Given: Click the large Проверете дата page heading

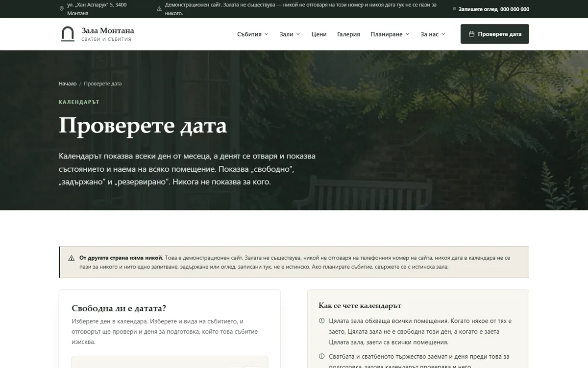Looking at the screenshot, I should click(x=143, y=126).
